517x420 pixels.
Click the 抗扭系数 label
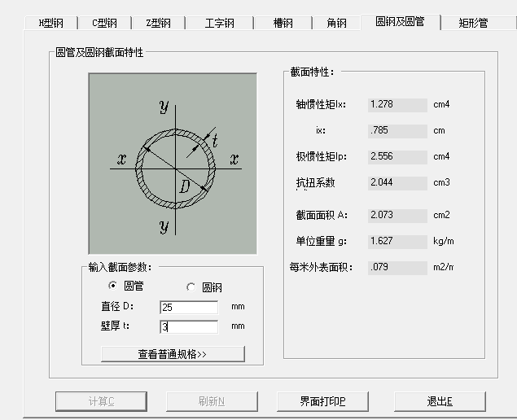pos(315,182)
